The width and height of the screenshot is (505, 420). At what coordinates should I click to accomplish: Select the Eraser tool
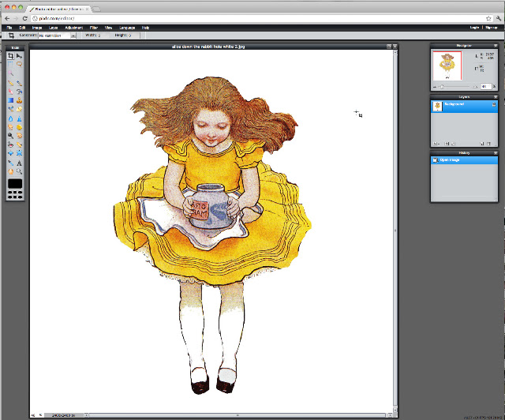tap(10, 92)
